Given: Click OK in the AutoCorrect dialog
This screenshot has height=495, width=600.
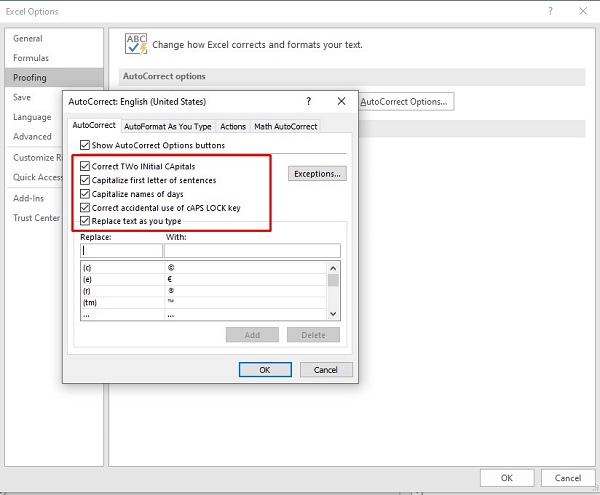Looking at the screenshot, I should [265, 370].
